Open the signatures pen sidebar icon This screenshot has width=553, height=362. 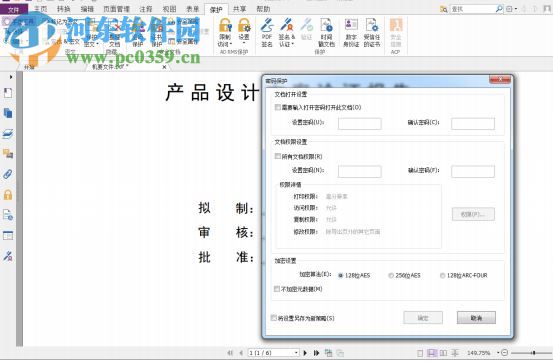pyautogui.click(x=8, y=256)
